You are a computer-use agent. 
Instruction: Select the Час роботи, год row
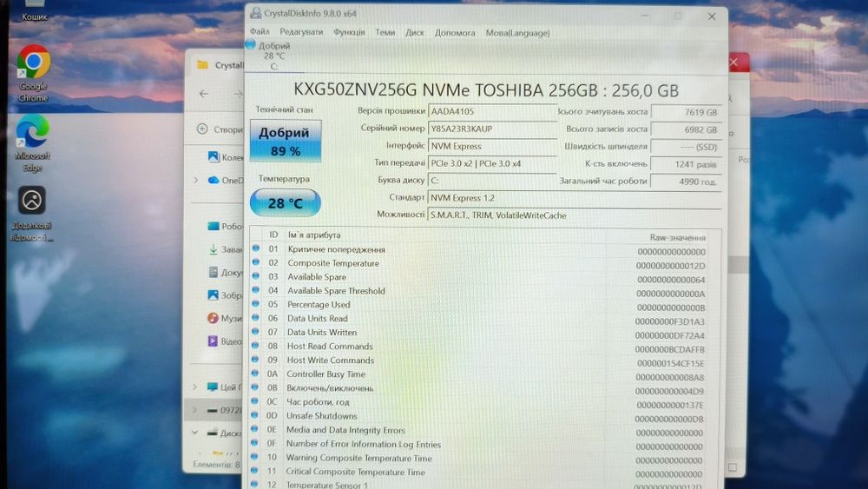[478, 403]
